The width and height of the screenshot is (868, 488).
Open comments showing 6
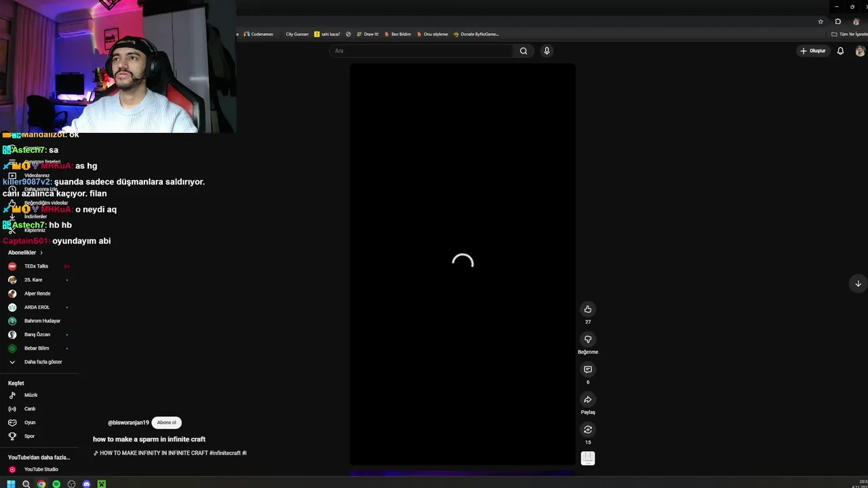pos(588,369)
